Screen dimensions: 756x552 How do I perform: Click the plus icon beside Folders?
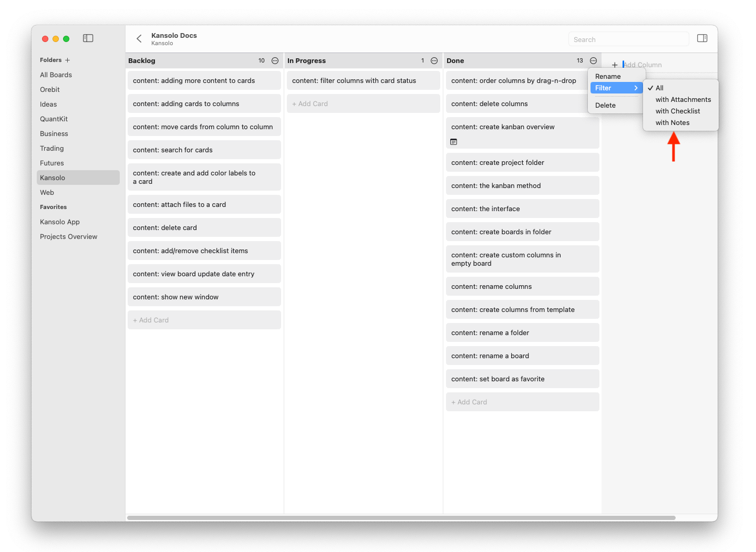[67, 60]
